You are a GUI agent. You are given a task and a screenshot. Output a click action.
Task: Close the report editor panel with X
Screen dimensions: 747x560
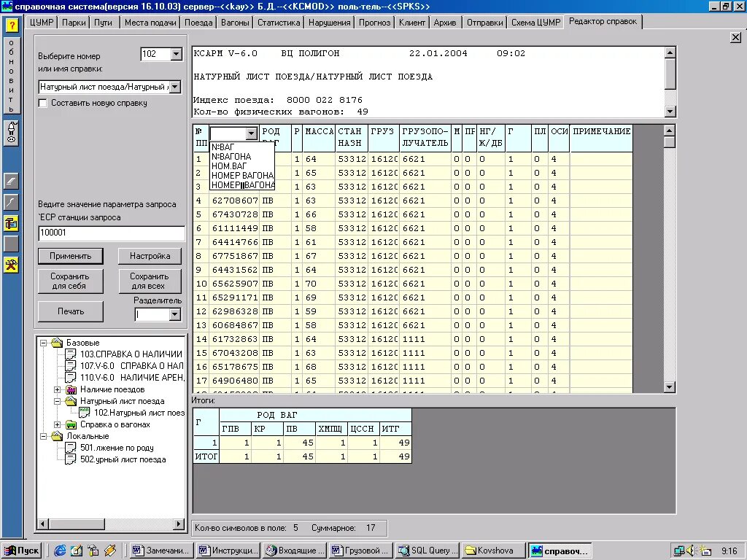(x=735, y=38)
